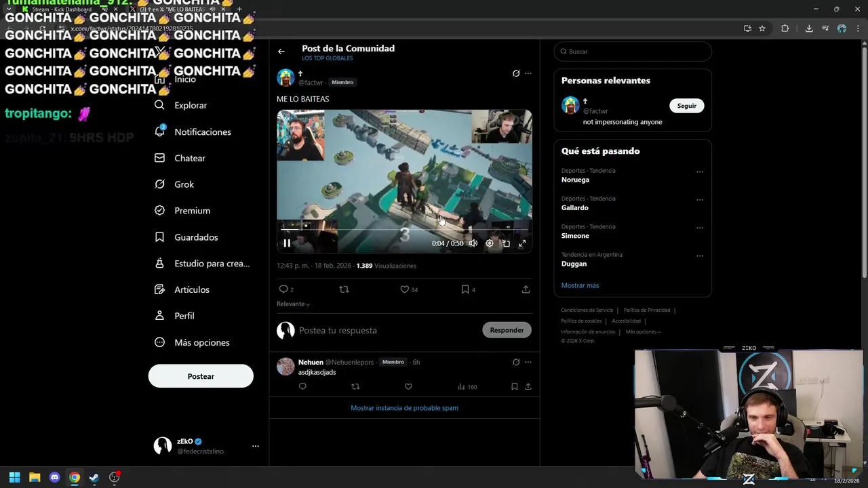The width and height of the screenshot is (868, 488).
Task: Like Nehuen's comment
Action: point(408,386)
